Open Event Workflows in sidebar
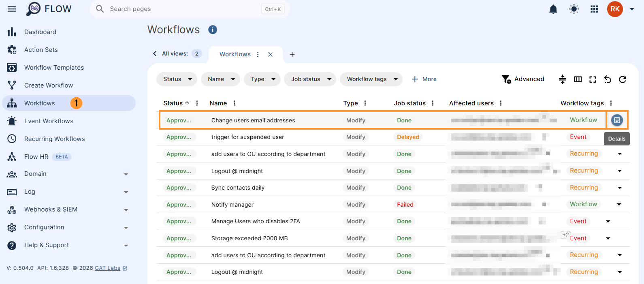Viewport: 644px width, 284px height. [69, 121]
